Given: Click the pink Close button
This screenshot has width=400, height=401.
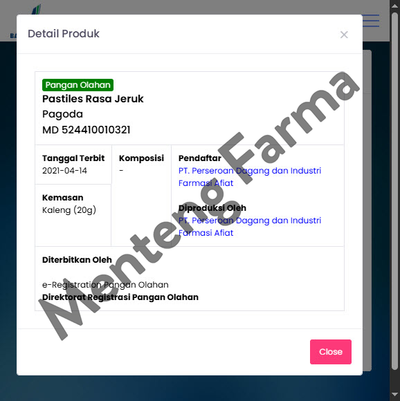Looking at the screenshot, I should 331,352.
